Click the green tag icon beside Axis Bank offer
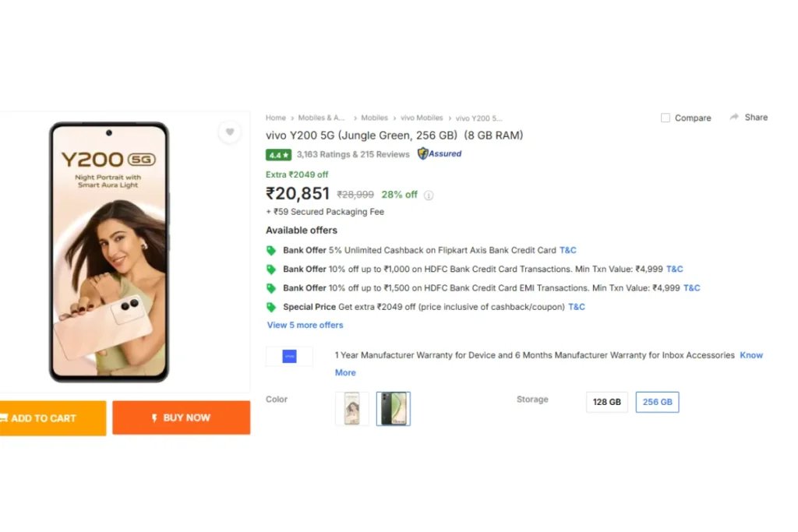The height and width of the screenshot is (532, 798). 271,250
